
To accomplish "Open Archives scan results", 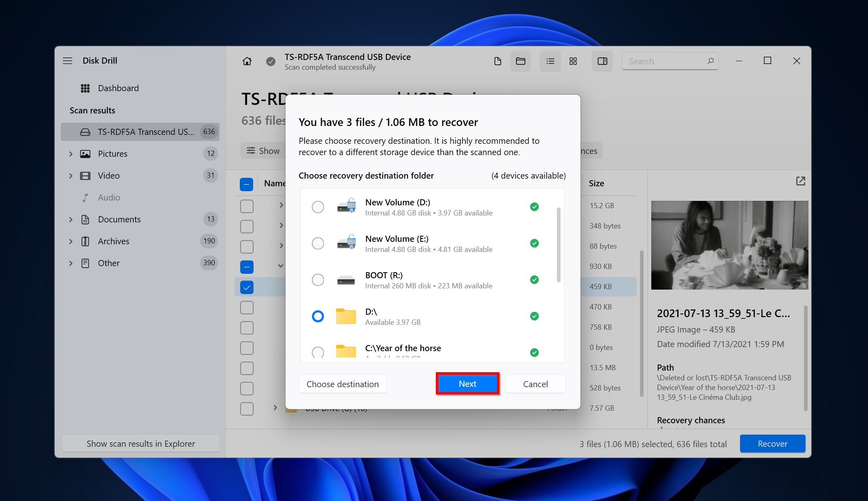I will [140, 241].
